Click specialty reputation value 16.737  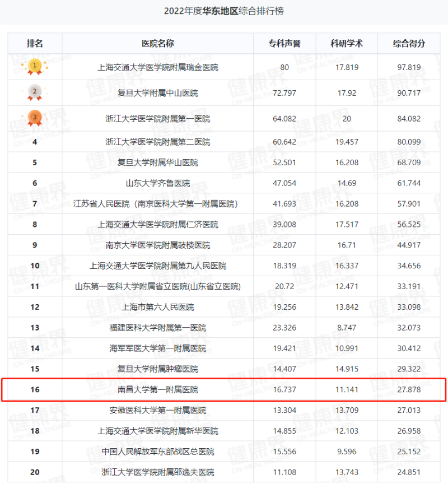pos(284,389)
